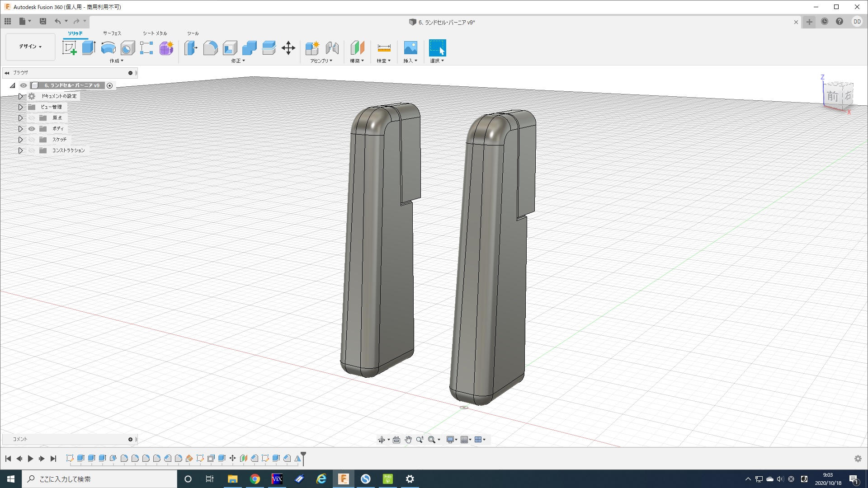Open the 修正 menu label

[x=238, y=61]
